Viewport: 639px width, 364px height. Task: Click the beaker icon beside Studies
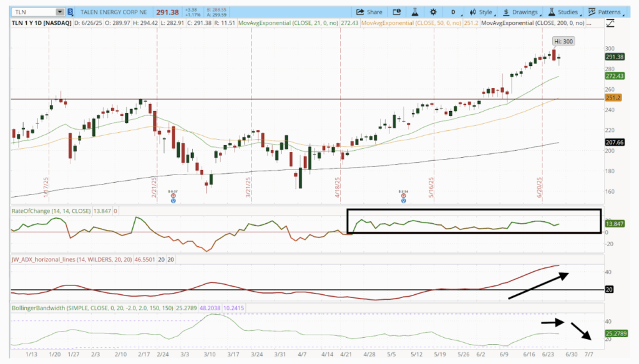point(552,12)
